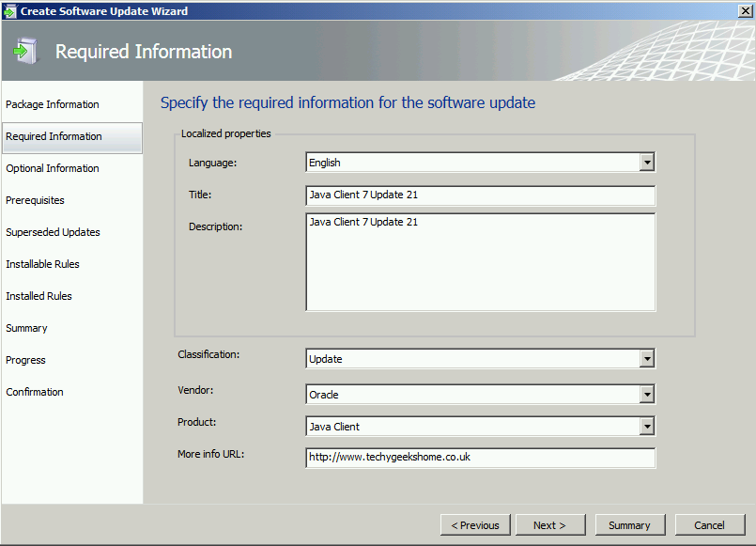Go to Installable Rules step
This screenshot has height=546, width=756.
(x=42, y=264)
